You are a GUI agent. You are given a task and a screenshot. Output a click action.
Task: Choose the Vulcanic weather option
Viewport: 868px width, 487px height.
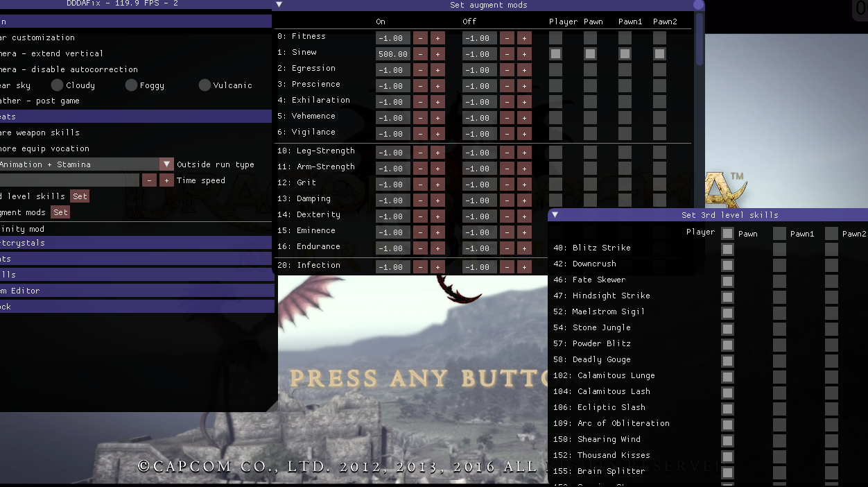click(205, 85)
